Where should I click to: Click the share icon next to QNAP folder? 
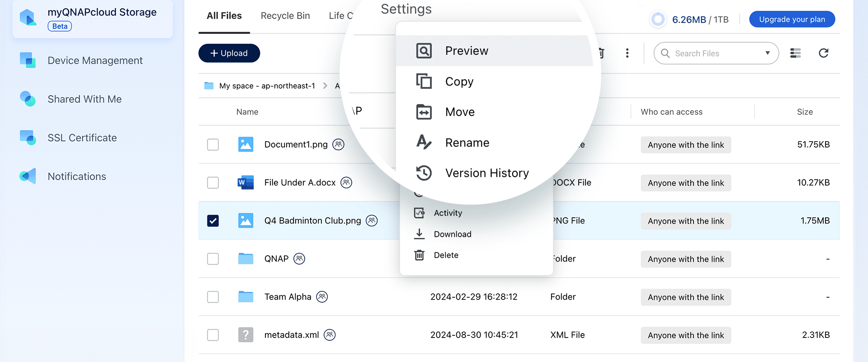(299, 258)
